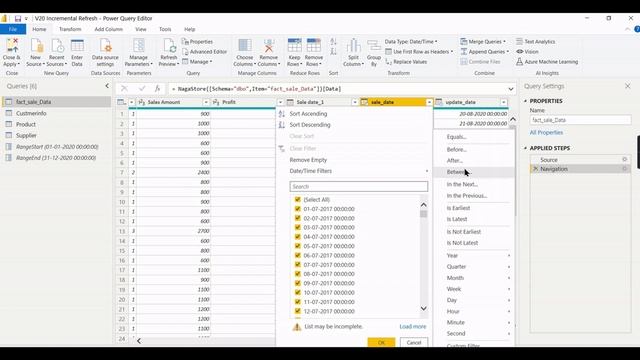Open the Sale date_1 column filter dropdown
Screen dimensions: 640x360
tap(354, 102)
